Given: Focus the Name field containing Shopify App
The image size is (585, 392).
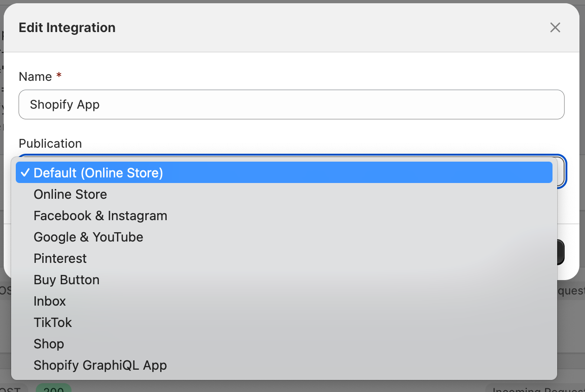Looking at the screenshot, I should click(x=291, y=105).
